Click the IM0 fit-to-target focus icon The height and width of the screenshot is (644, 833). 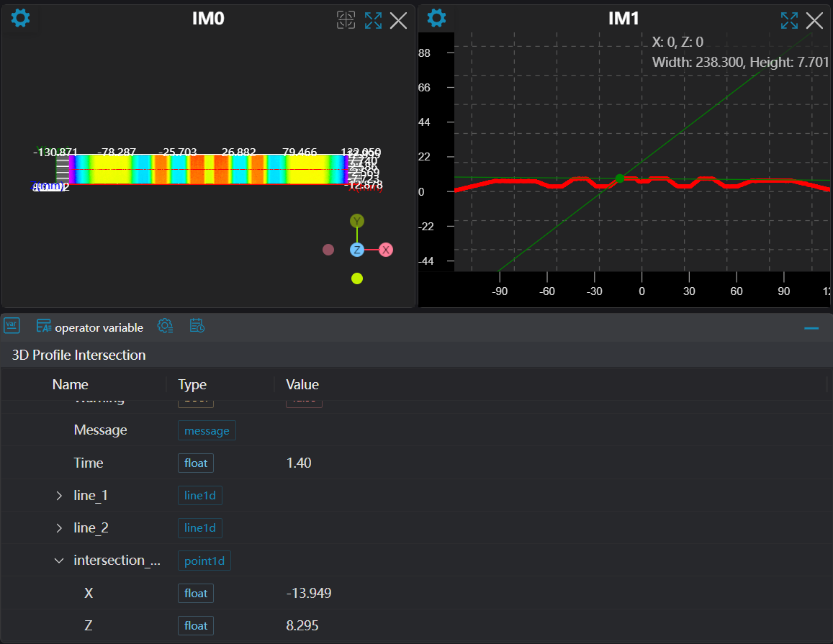[346, 20]
